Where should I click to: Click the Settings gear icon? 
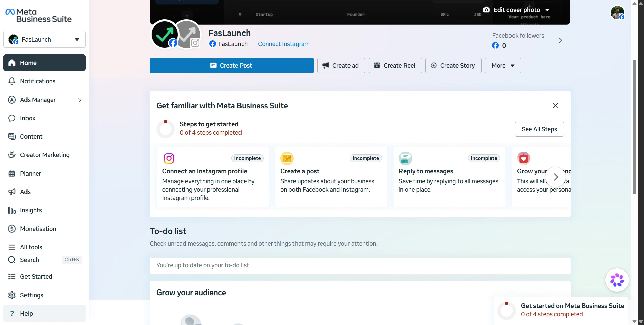[12, 295]
